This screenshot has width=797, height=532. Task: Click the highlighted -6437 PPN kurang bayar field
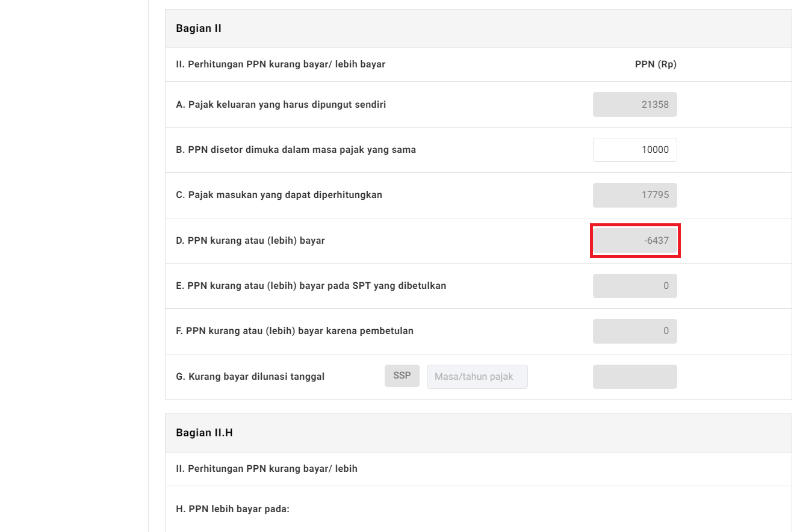pos(634,241)
